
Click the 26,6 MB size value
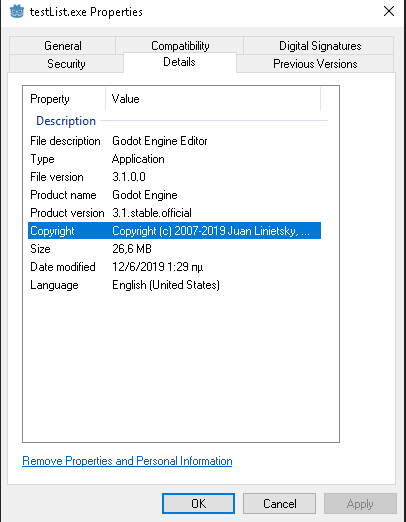(x=132, y=249)
